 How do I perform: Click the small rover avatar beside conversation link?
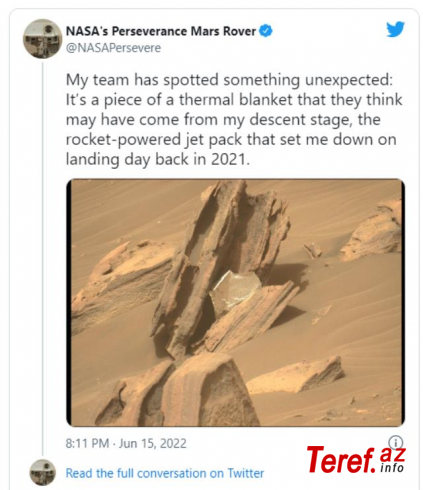coord(42,472)
